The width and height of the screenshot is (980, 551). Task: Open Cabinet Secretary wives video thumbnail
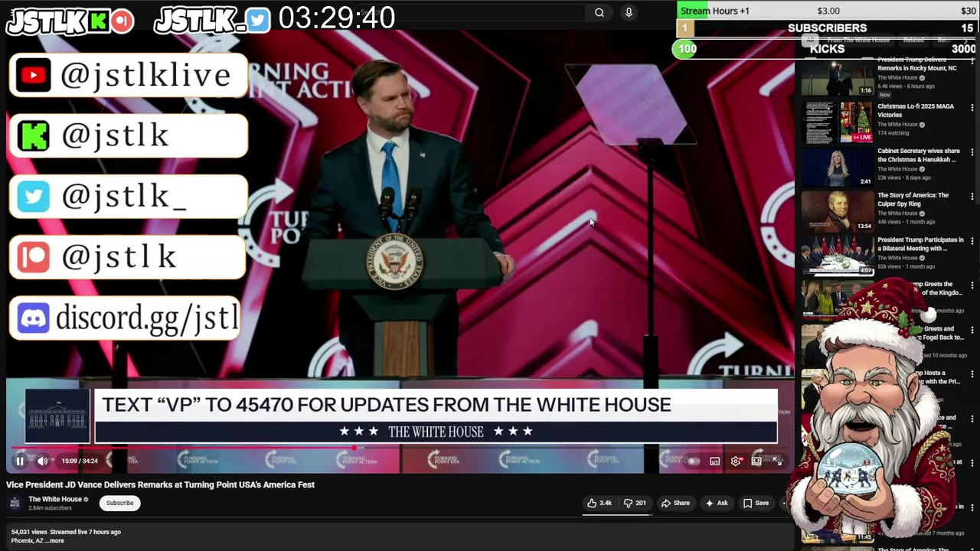(x=837, y=167)
